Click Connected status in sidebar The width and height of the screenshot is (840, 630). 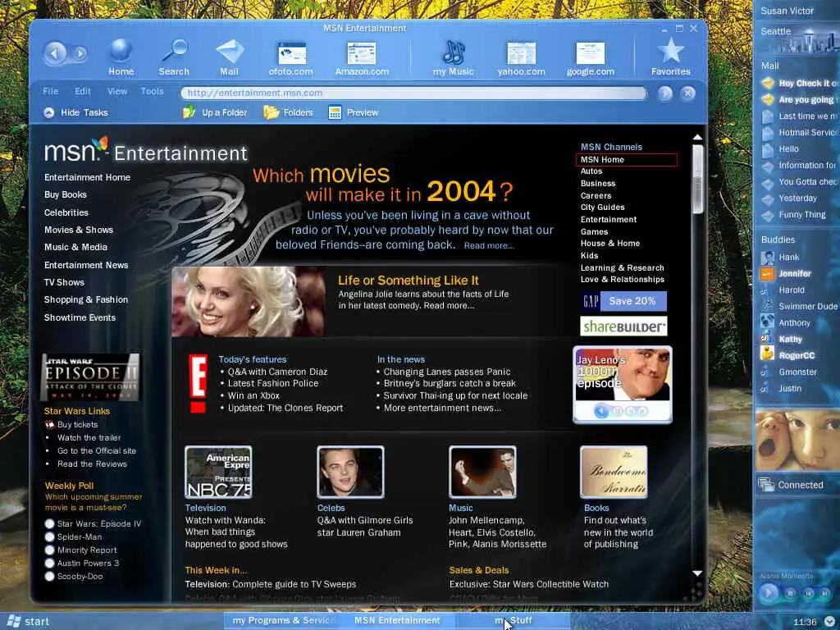click(792, 485)
